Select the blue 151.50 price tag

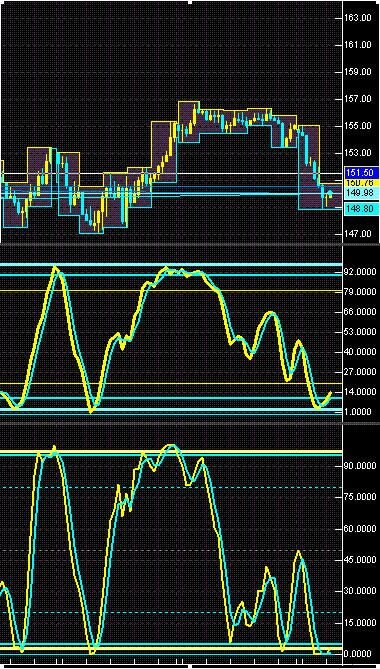tap(361, 173)
